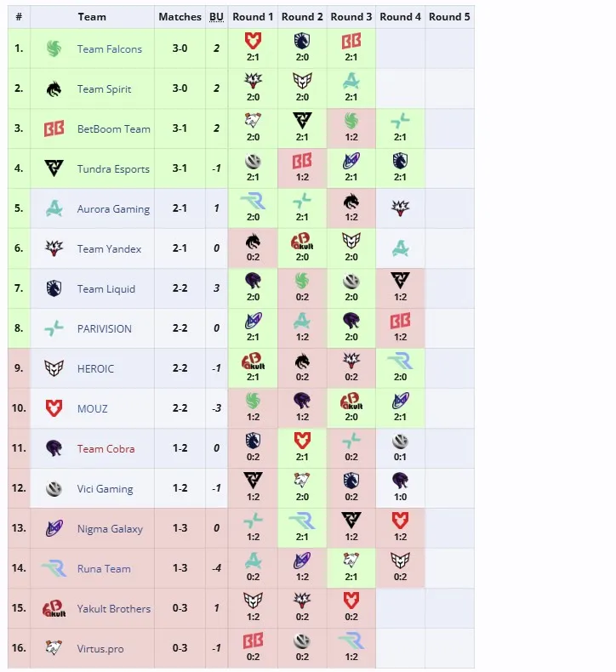Click the Virtus.pro bear logo in row 16
The image size is (616, 672).
point(54,647)
